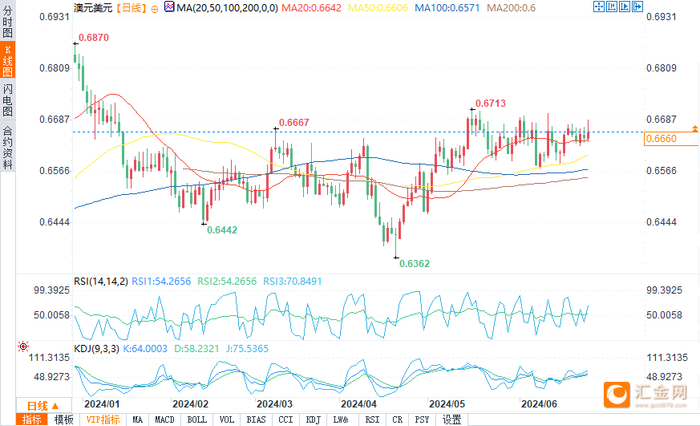
Task: Select the KDJ indicator button
Action: [313, 420]
